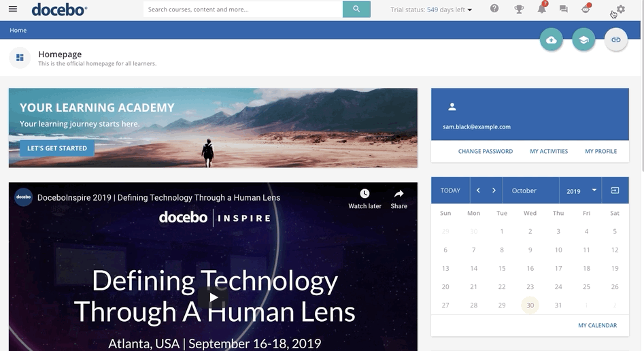Click in the search courses input field
The width and height of the screenshot is (644, 351).
(x=243, y=10)
